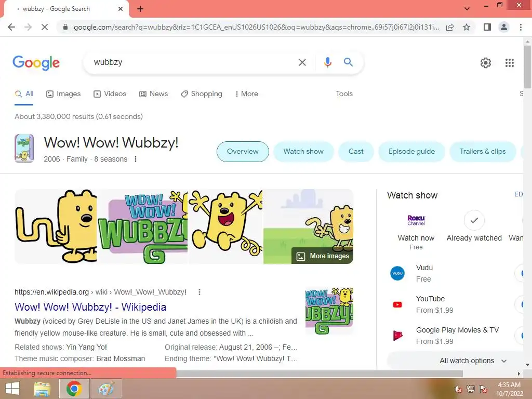Image resolution: width=532 pixels, height=399 pixels.
Task: Open a new browser tab
Action: pyautogui.click(x=140, y=9)
